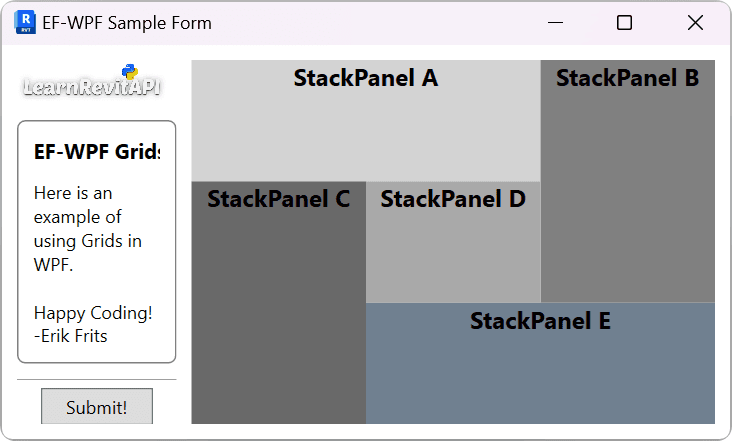Close the EF-WPF Sample Form window

tap(695, 23)
